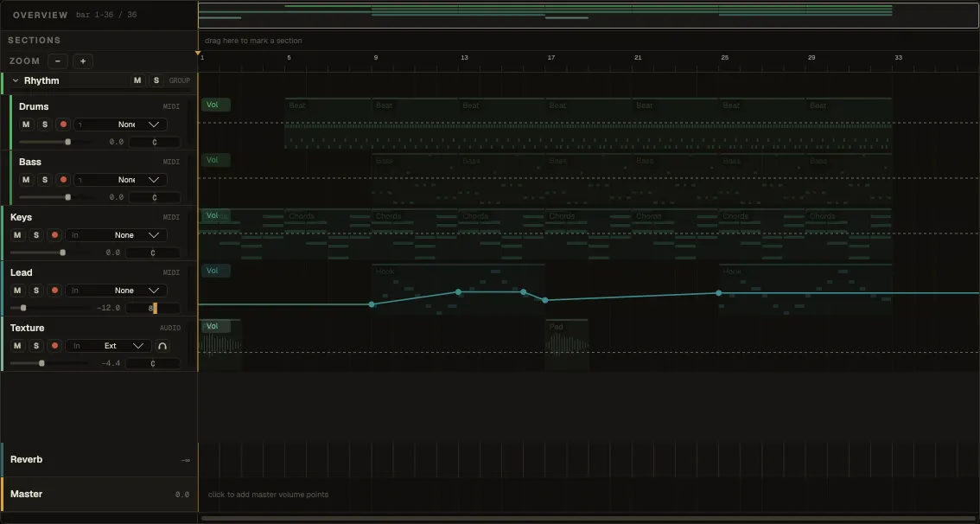Click the sections lane to mark a section
Viewport: 980px width, 524px height.
point(589,41)
